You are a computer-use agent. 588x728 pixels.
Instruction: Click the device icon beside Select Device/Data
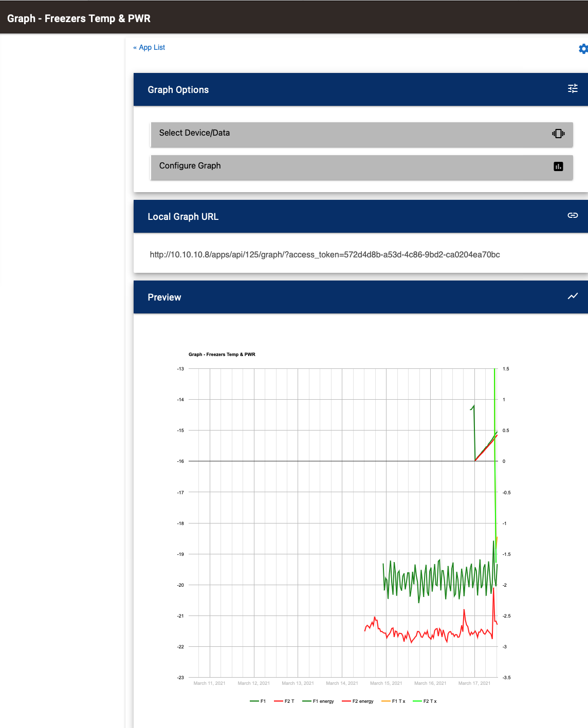[x=558, y=134]
